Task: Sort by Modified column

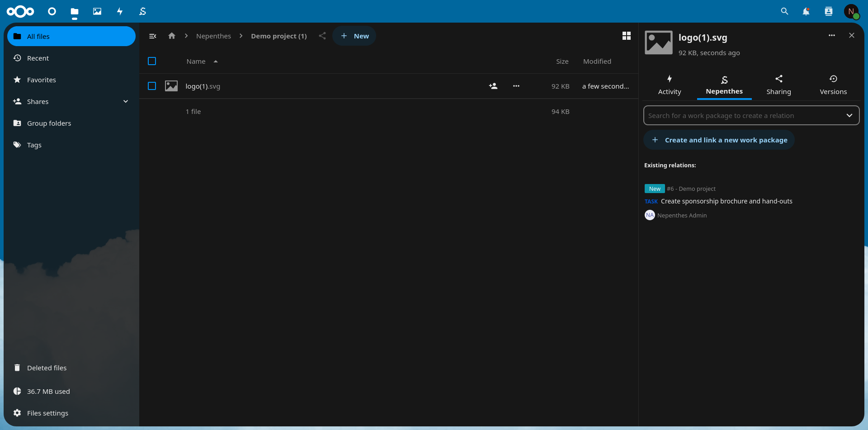Action: pyautogui.click(x=597, y=61)
